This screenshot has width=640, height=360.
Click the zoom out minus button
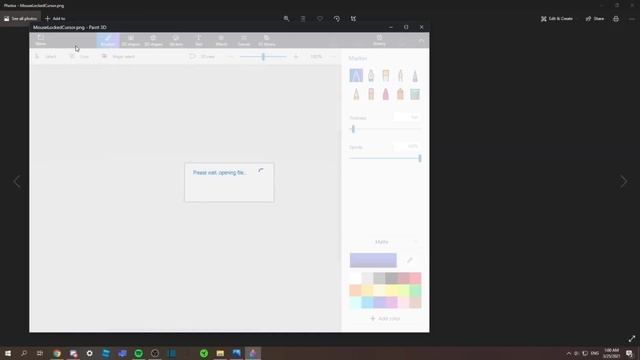230,56
